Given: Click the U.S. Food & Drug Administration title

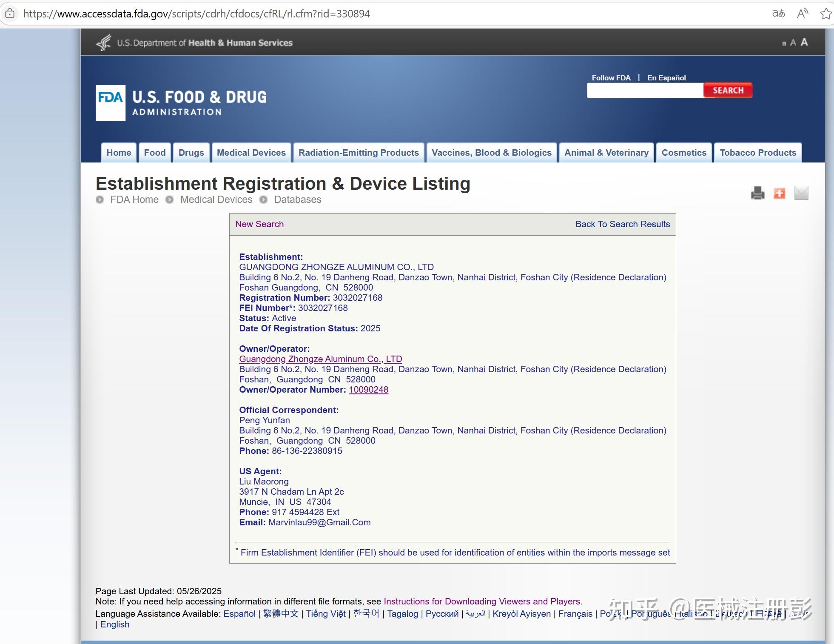Looking at the screenshot, I should tap(199, 103).
